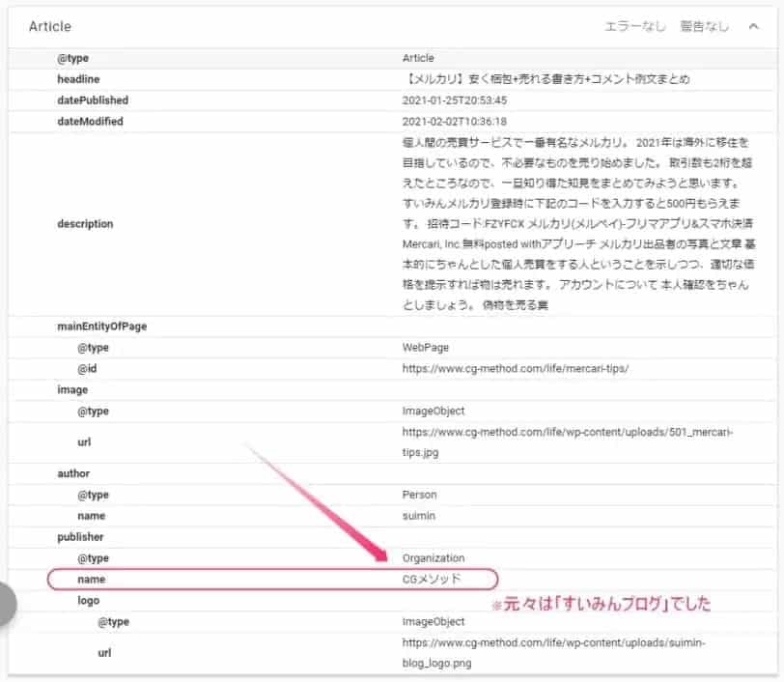The image size is (784, 682).
Task: Select the publisher property label
Action: pos(80,537)
